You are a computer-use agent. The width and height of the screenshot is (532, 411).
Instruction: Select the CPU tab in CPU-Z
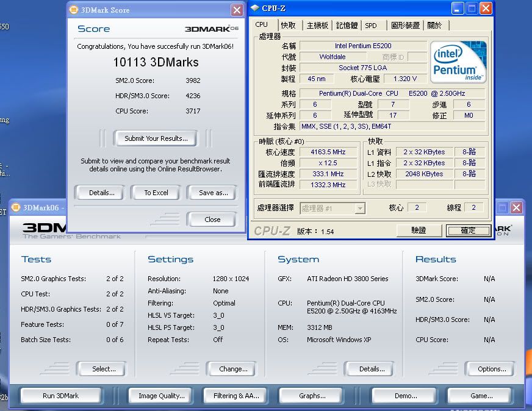262,25
